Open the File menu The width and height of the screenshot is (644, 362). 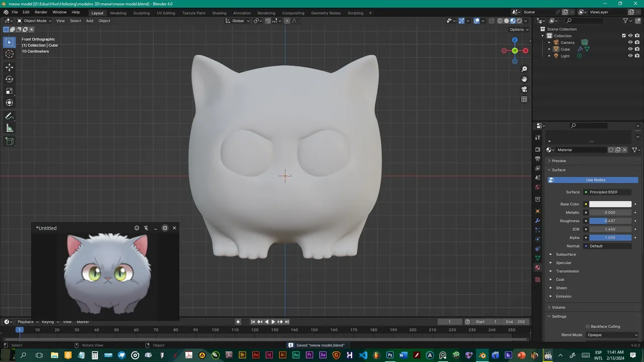(15, 12)
